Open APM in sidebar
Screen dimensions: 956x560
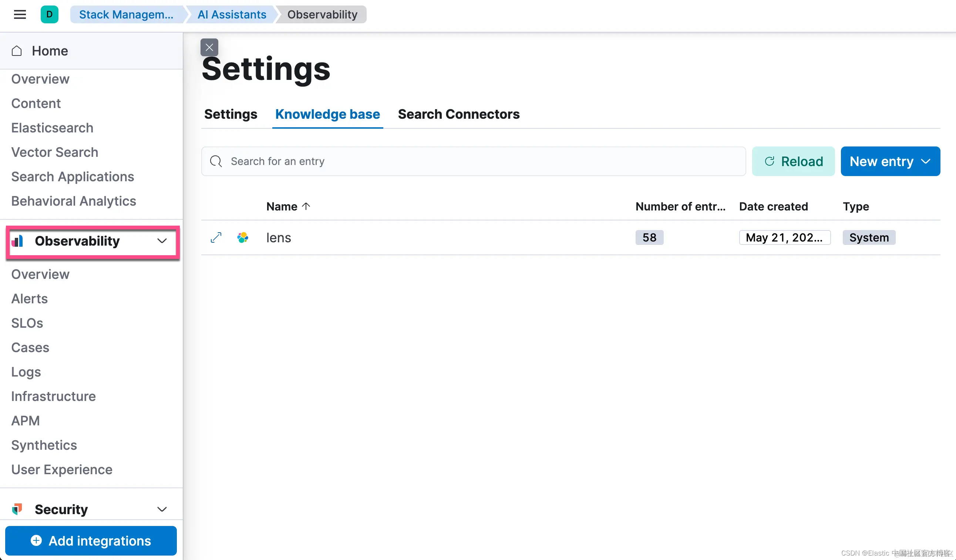coord(26,421)
